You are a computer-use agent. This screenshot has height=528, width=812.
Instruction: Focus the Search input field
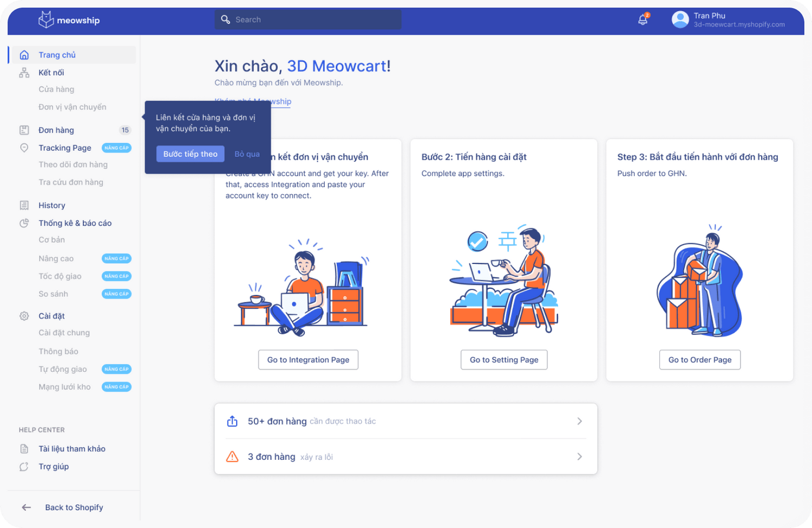[314, 19]
